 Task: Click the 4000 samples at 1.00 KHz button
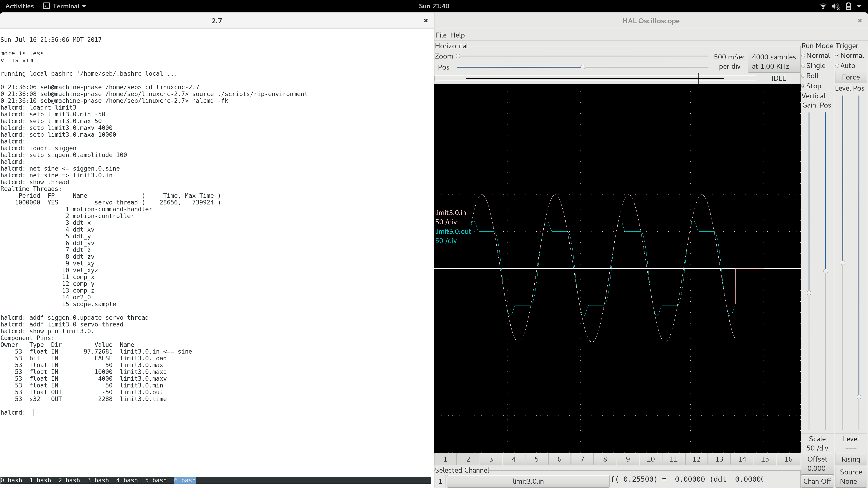774,62
